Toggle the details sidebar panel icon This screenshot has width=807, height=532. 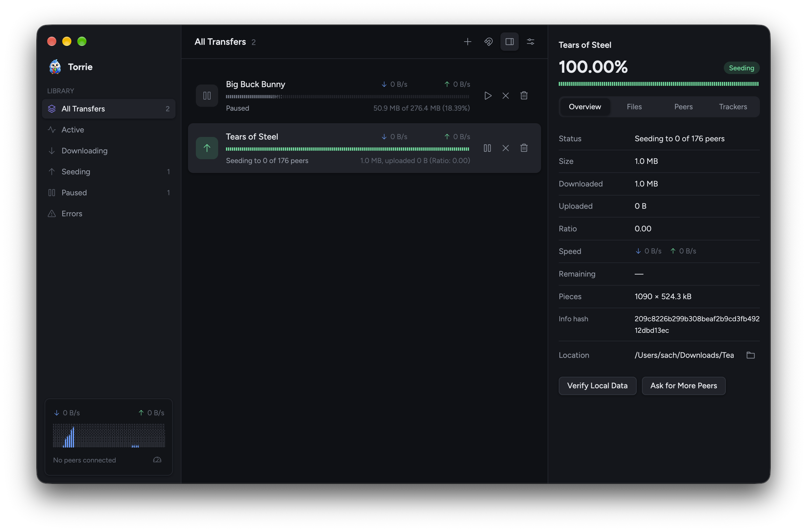510,42
